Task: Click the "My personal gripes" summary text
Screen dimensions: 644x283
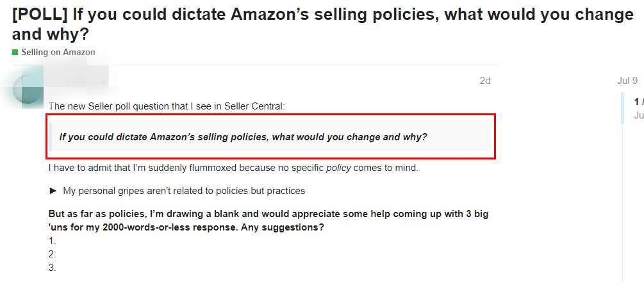Action: (184, 191)
